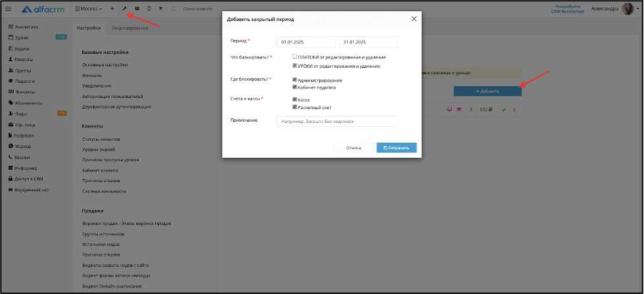Screen dimensions: 644x294
Task: Open Педагоги in the sidebar
Action: (25, 82)
